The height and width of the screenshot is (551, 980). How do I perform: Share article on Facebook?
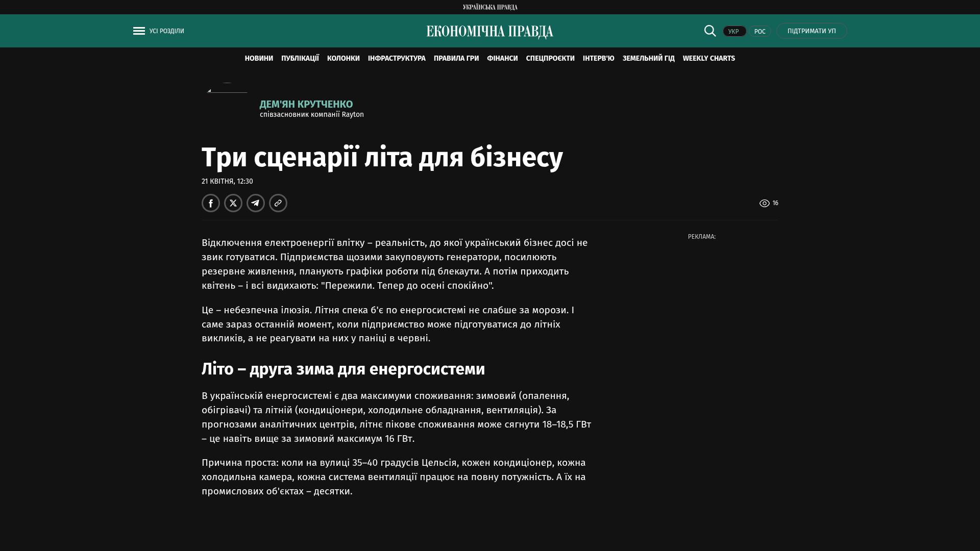pyautogui.click(x=211, y=203)
